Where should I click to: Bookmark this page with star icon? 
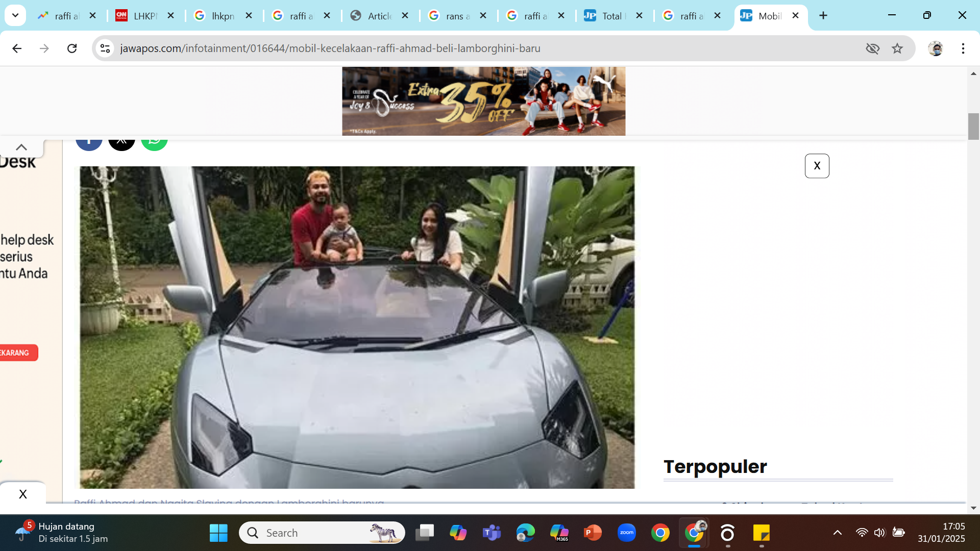pyautogui.click(x=897, y=48)
